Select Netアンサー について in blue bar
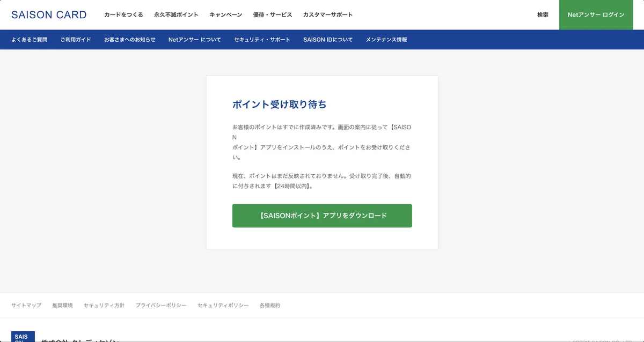 coord(195,40)
